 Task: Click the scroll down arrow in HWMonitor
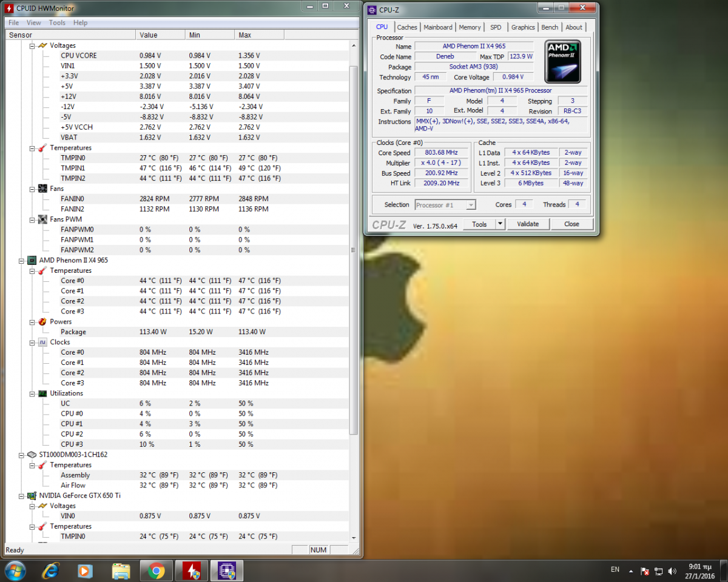354,537
